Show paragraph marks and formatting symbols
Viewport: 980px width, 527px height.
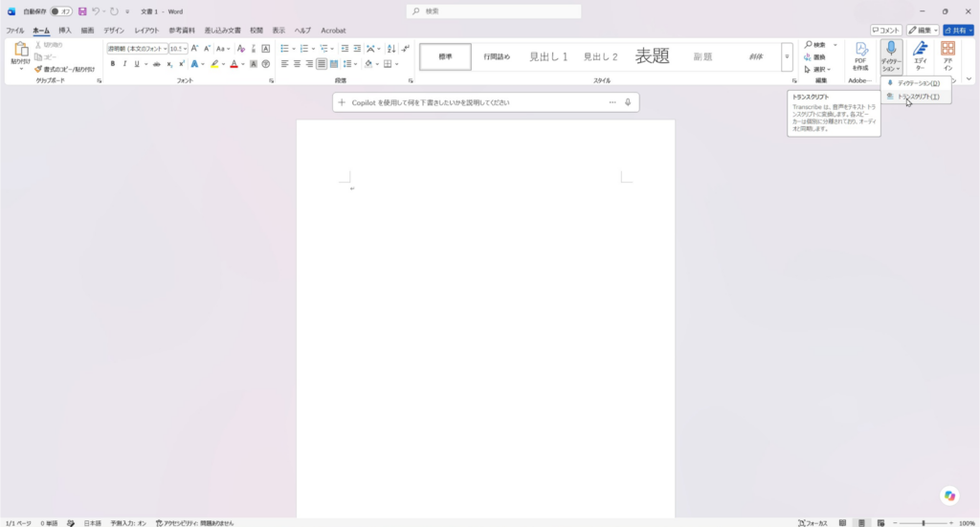pyautogui.click(x=406, y=49)
